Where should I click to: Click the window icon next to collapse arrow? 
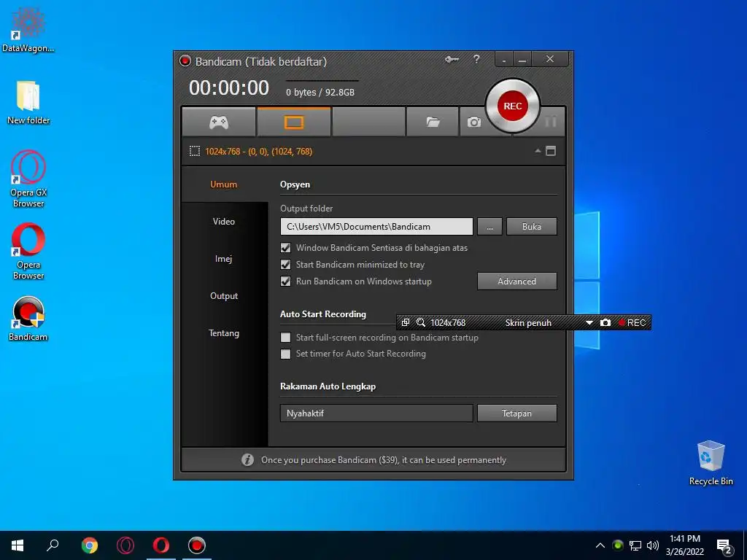[551, 151]
